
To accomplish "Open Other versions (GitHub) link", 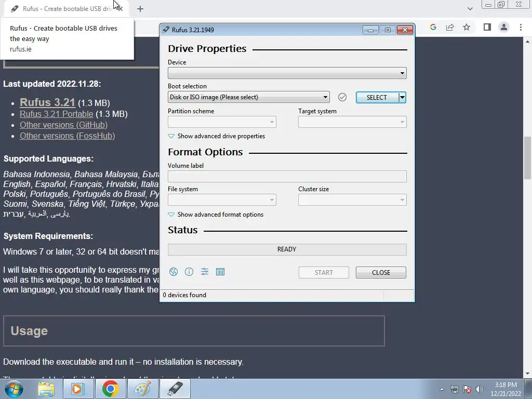I will [x=64, y=125].
